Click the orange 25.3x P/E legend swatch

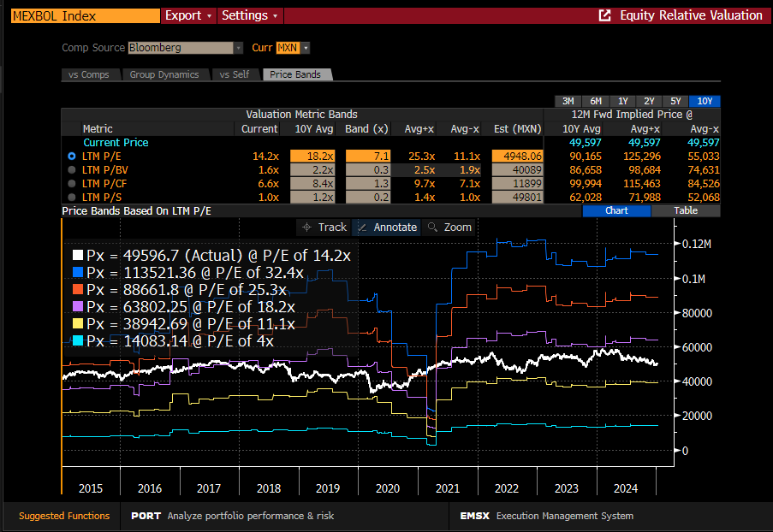[x=78, y=289]
